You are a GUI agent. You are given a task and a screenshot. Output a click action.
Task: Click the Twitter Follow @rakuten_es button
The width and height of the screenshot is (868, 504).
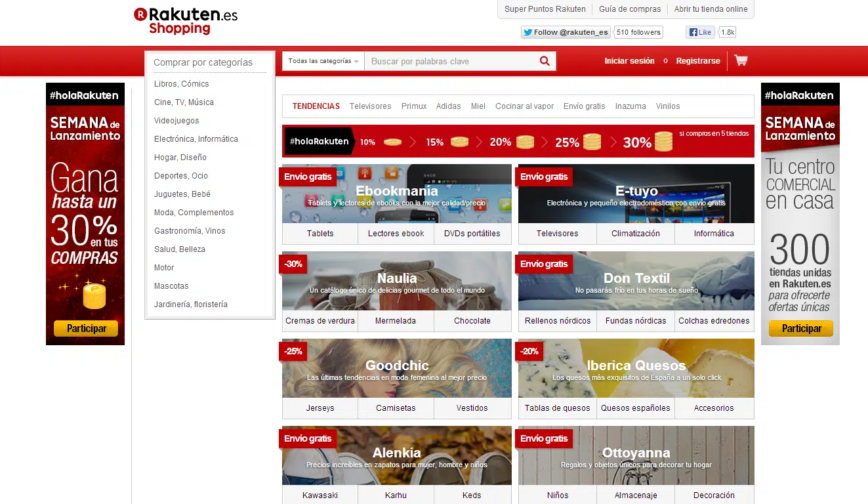click(566, 32)
